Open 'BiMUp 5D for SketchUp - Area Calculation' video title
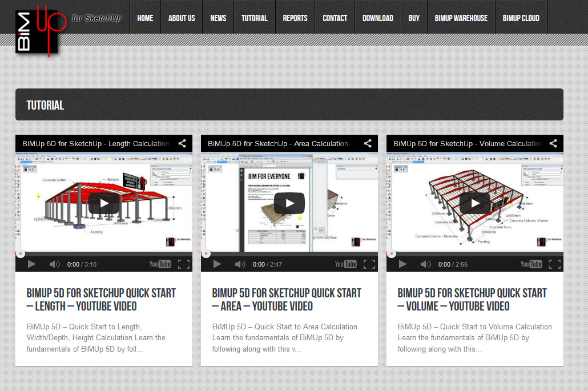Viewport: 588px width, 391px height. coord(278,144)
